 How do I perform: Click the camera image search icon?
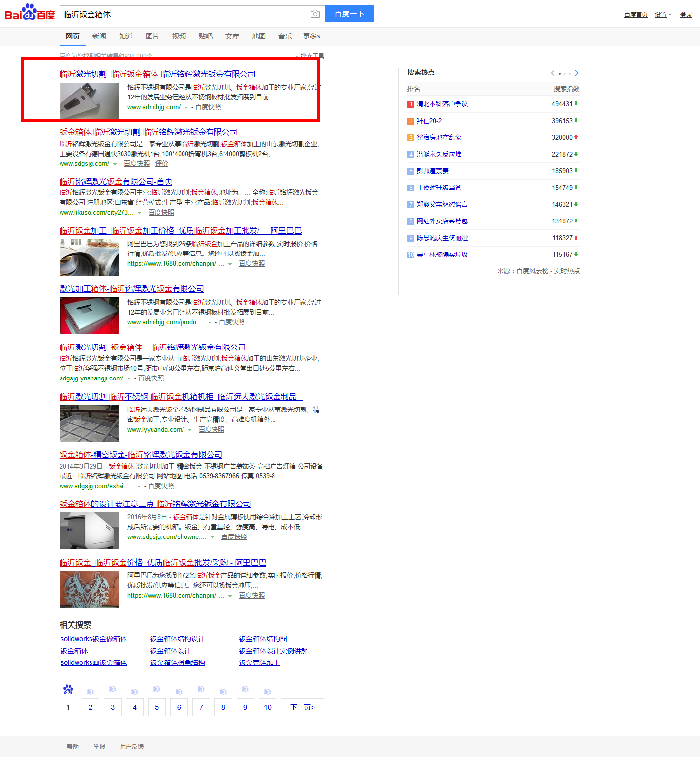[x=315, y=14]
